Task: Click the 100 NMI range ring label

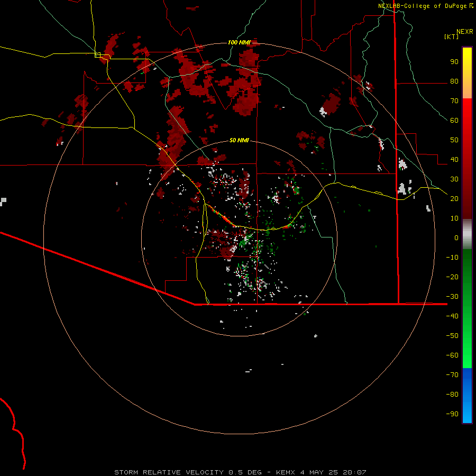Action: click(x=239, y=42)
